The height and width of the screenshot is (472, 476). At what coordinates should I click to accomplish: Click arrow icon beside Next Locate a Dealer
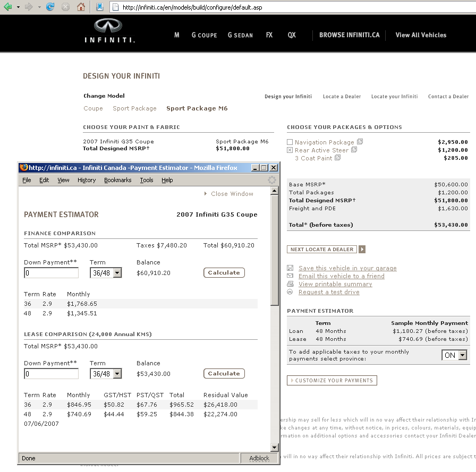coord(362,250)
